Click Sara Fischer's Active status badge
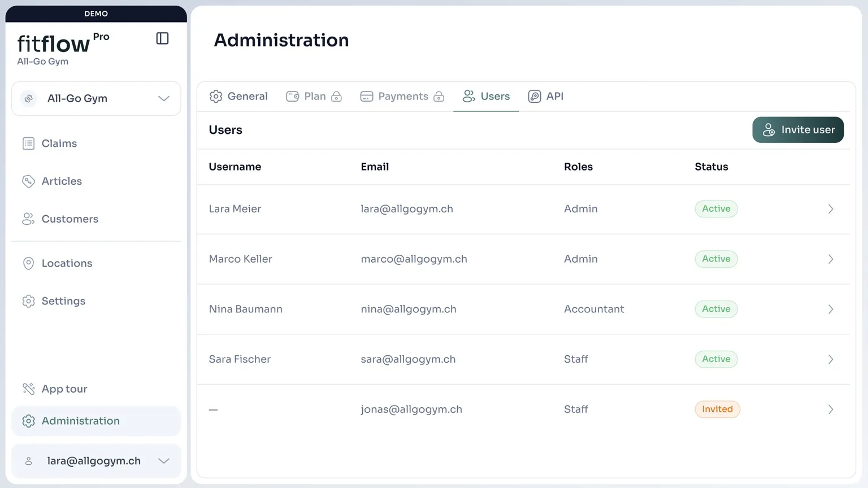This screenshot has height=488, width=868. point(716,359)
